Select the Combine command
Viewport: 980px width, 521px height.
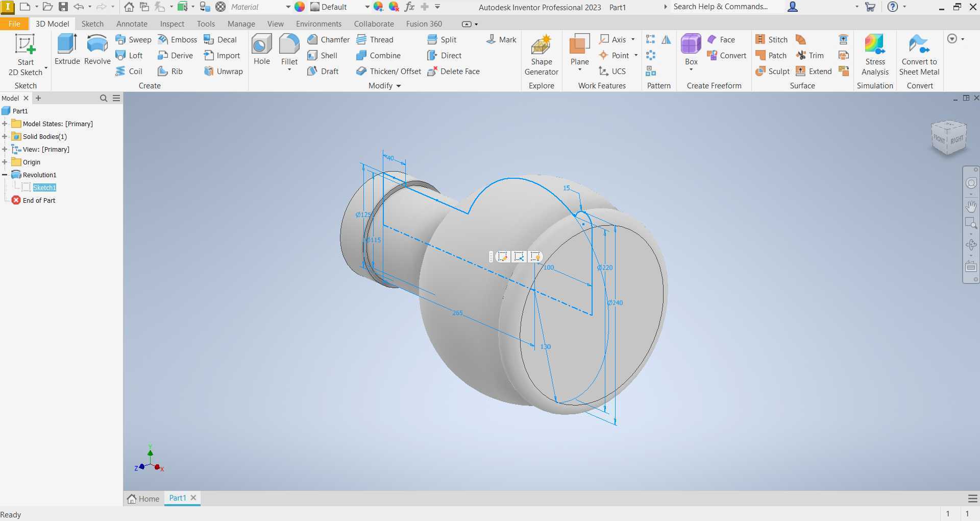378,55
